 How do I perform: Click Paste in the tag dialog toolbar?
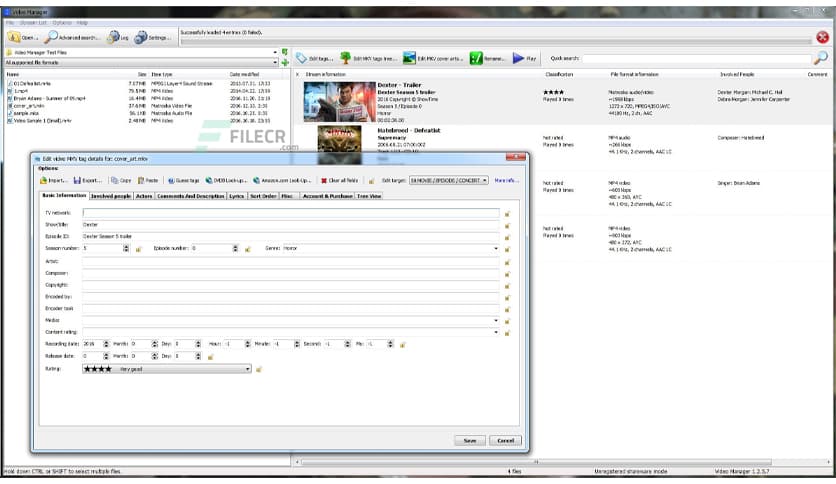pos(148,181)
